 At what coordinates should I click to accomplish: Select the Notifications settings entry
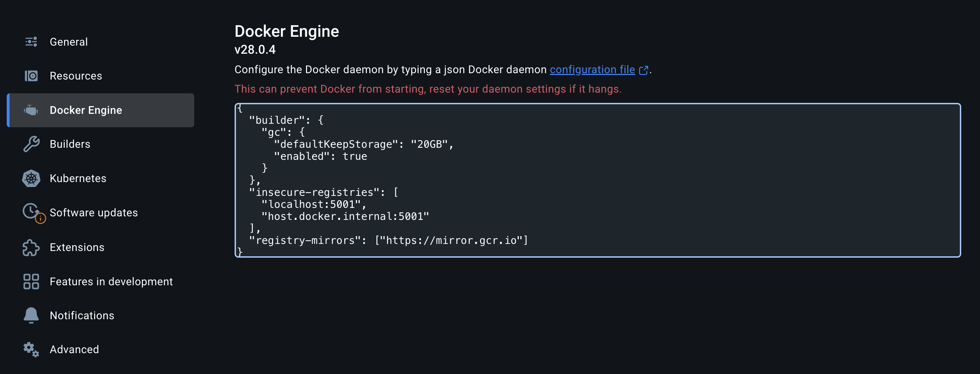tap(82, 315)
